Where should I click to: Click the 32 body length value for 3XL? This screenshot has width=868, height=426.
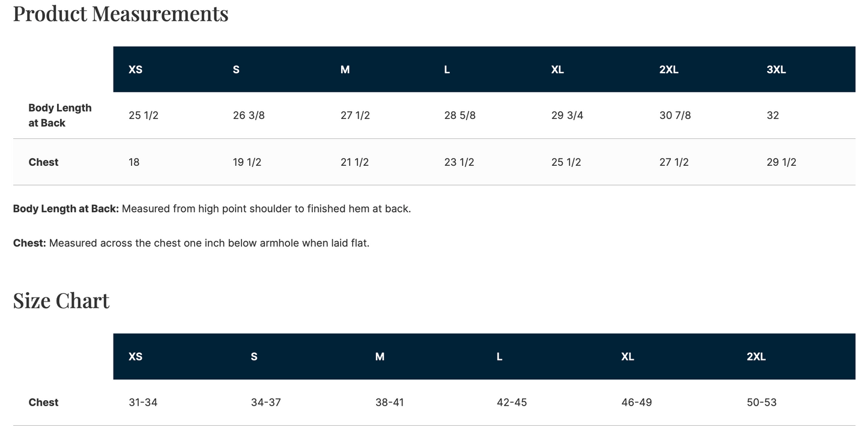click(772, 115)
